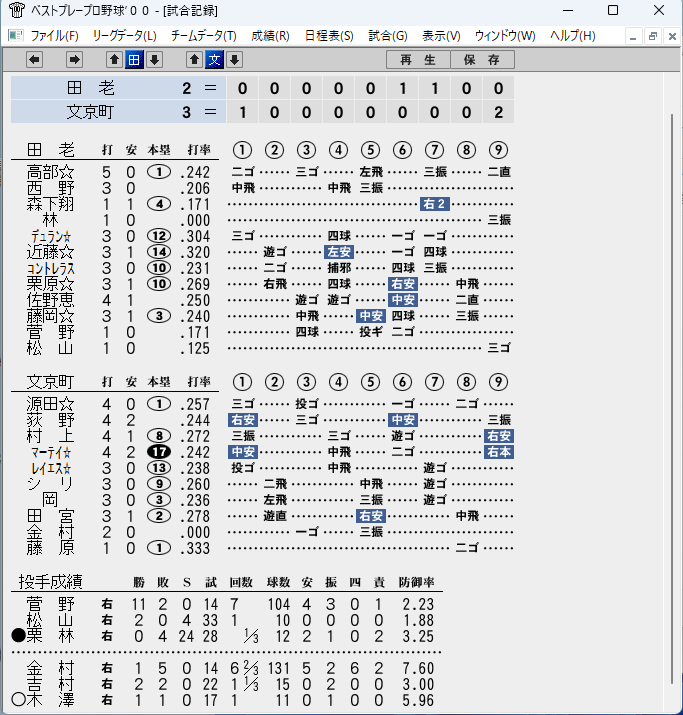Click 荻野's highlighted 右安 in the first

click(x=243, y=420)
